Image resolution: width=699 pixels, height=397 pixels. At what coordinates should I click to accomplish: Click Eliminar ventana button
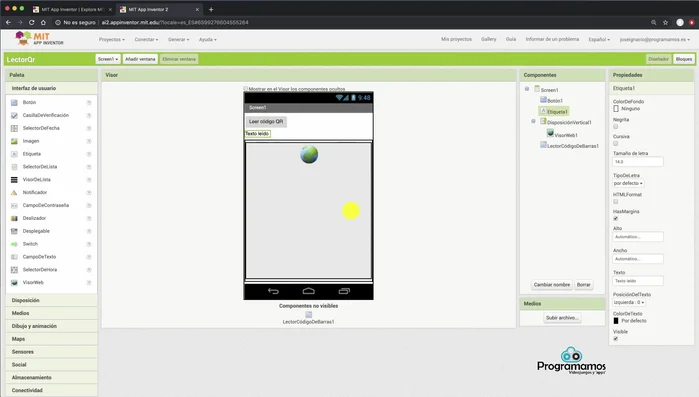click(x=179, y=59)
